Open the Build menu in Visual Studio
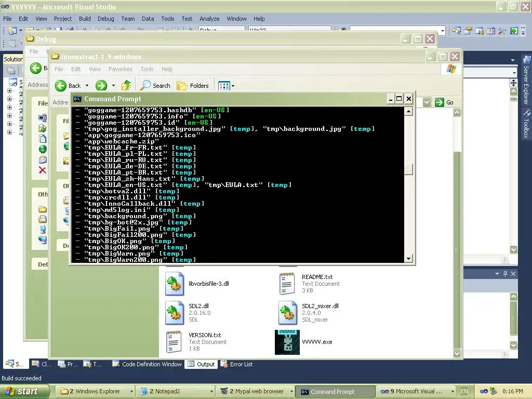Screen dimensions: 532x399 85,19
